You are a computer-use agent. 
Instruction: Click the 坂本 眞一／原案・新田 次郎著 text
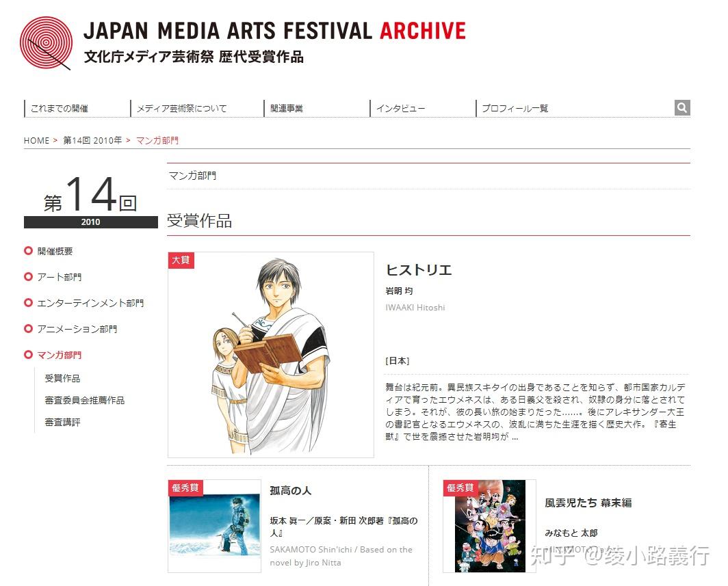coord(343,527)
